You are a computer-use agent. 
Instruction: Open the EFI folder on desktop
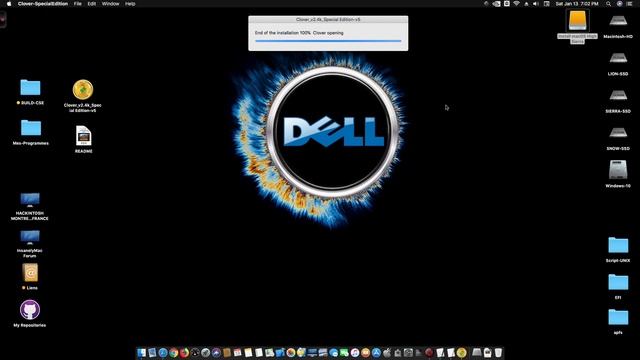(618, 282)
